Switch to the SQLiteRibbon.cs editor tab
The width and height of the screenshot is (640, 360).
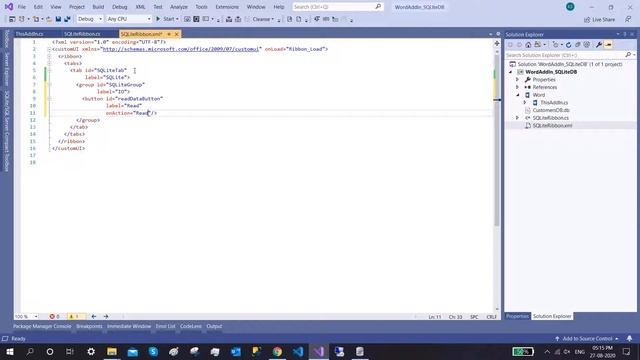[x=82, y=34]
